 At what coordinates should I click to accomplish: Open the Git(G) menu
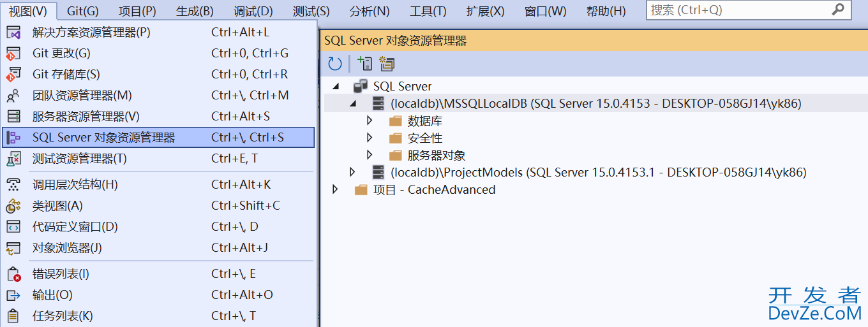(83, 11)
